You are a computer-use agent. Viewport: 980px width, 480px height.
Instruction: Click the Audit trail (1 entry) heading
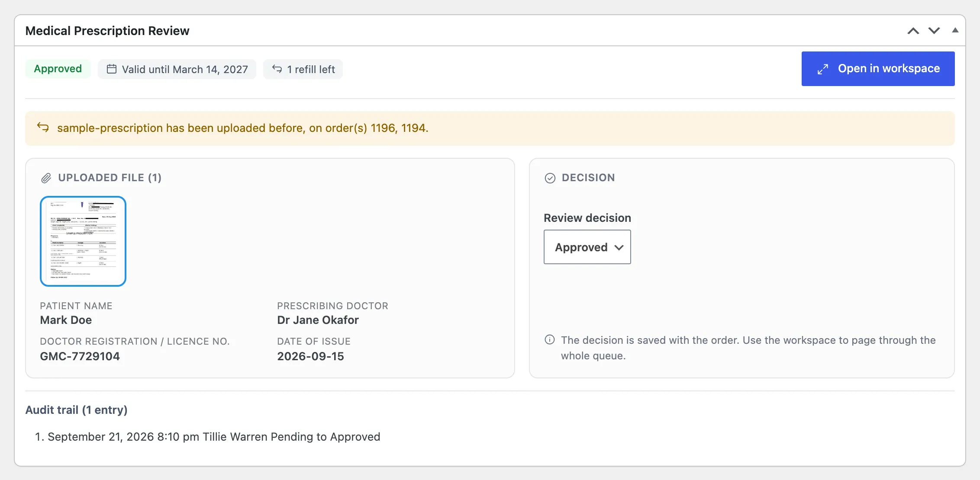tap(77, 410)
